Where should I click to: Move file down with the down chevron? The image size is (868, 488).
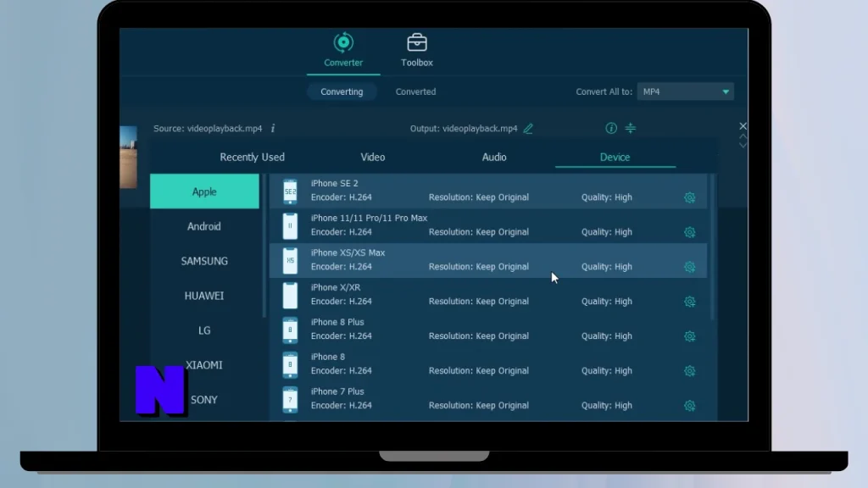tap(743, 145)
